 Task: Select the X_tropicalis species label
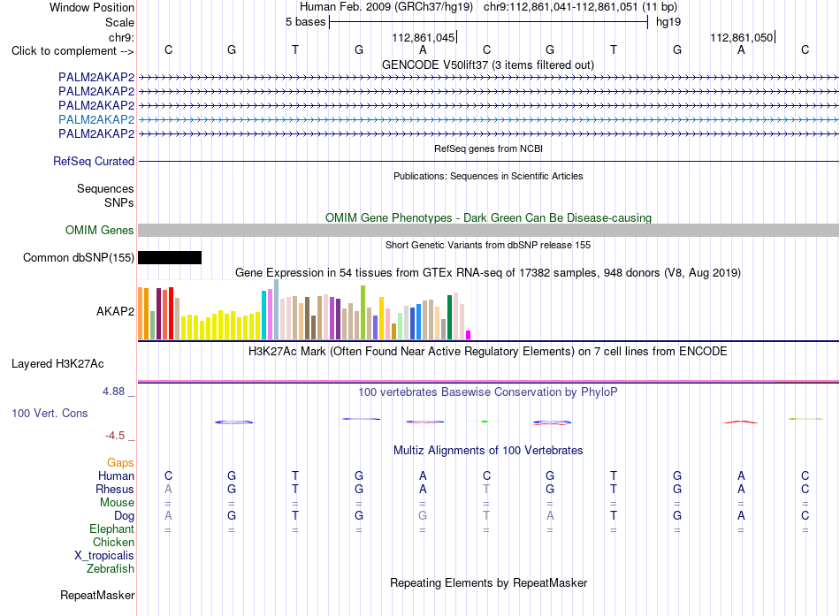pos(104,556)
